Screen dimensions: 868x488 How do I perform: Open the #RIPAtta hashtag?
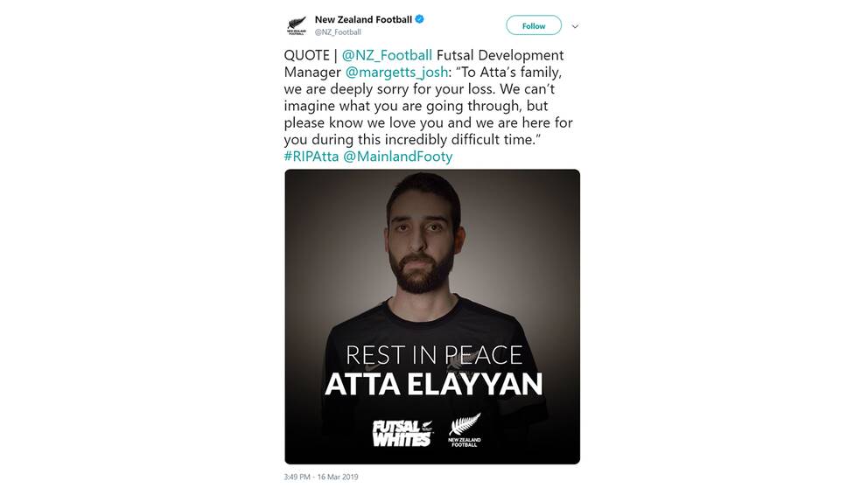click(311, 157)
